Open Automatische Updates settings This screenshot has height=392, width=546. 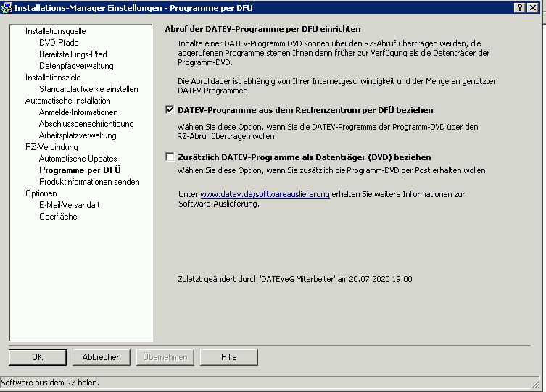pyautogui.click(x=78, y=159)
